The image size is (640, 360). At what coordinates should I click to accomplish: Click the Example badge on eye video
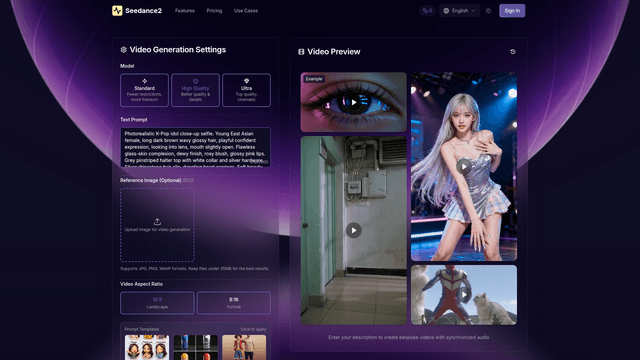[x=314, y=79]
